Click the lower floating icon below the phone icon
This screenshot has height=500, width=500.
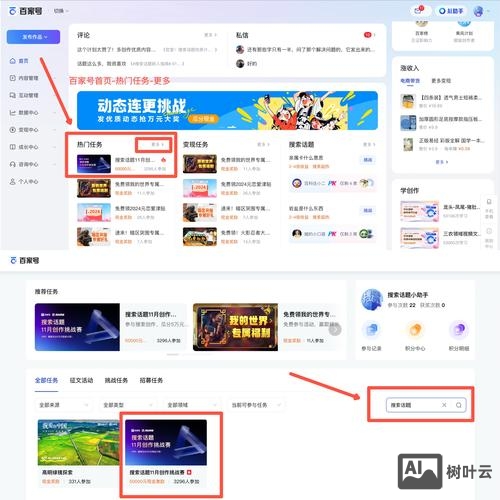[x=489, y=231]
